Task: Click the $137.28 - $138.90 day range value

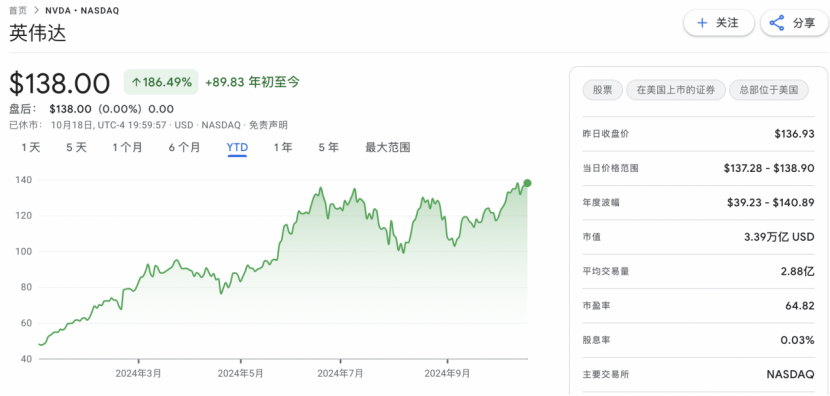Action: pos(769,168)
